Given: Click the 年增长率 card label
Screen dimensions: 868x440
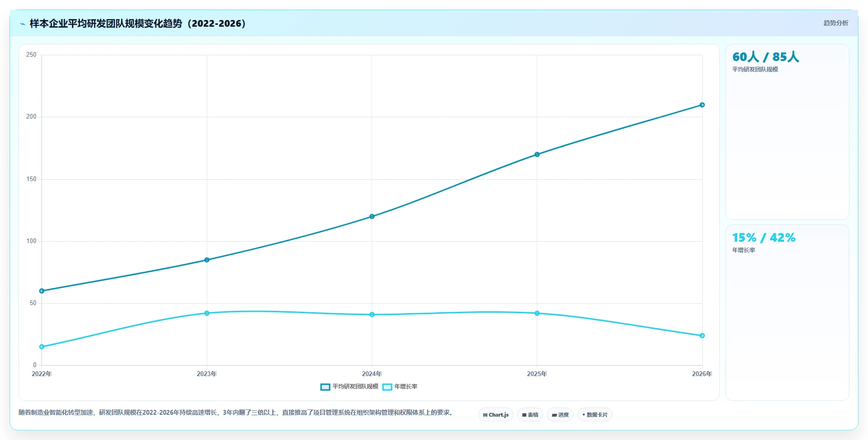Looking at the screenshot, I should (744, 250).
